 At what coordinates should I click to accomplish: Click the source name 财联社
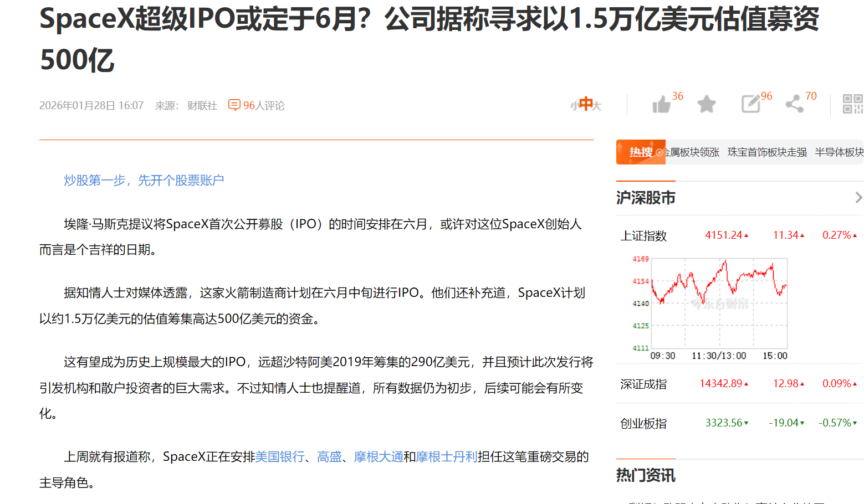click(202, 105)
